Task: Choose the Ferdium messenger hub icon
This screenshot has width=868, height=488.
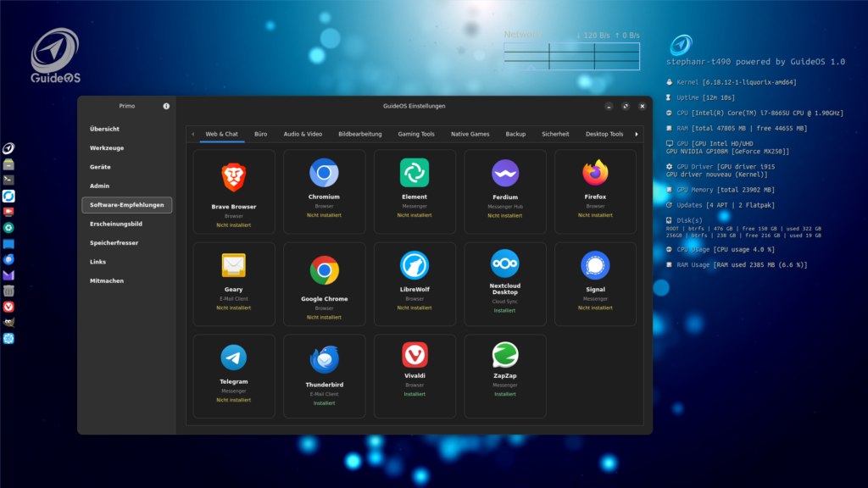Action: click(505, 173)
